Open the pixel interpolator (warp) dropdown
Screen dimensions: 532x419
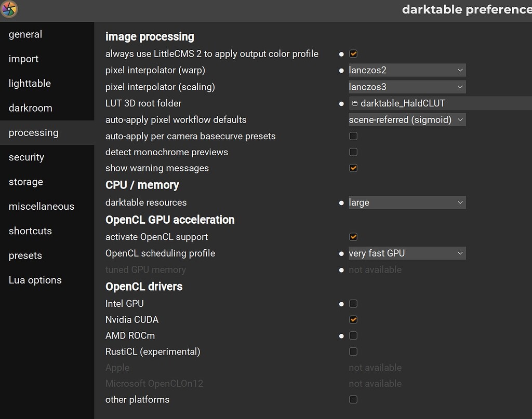[407, 70]
